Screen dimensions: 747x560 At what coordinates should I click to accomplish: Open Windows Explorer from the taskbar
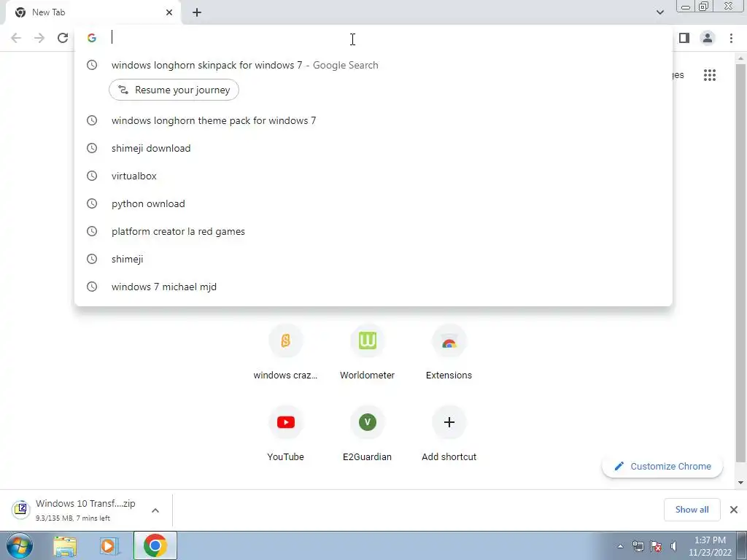tap(65, 545)
